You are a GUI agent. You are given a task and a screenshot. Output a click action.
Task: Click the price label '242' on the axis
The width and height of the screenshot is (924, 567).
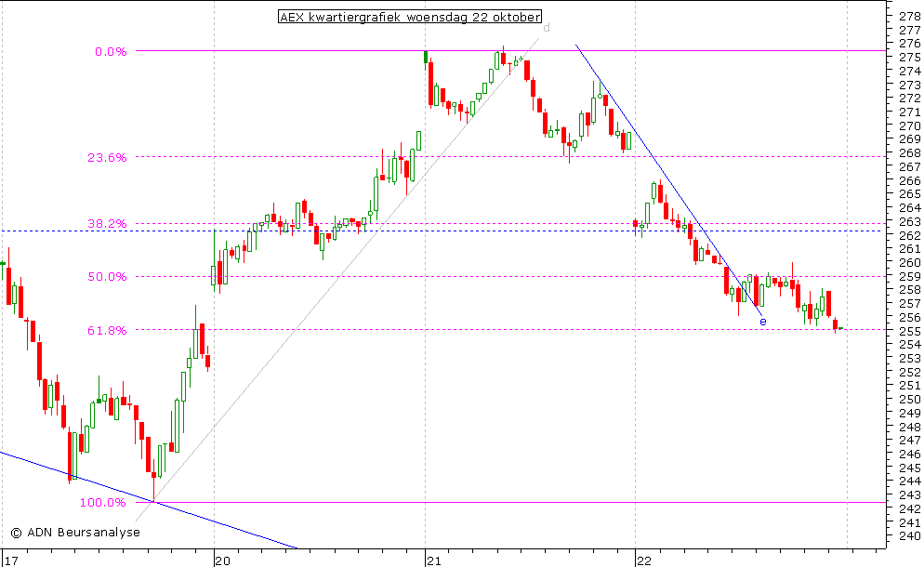(x=909, y=508)
